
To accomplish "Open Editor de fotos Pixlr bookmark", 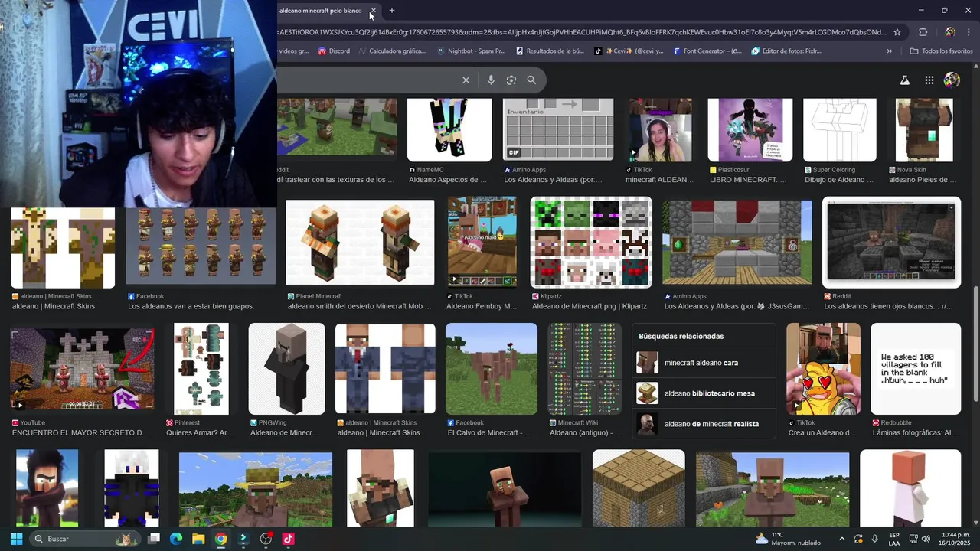I will 786,51.
